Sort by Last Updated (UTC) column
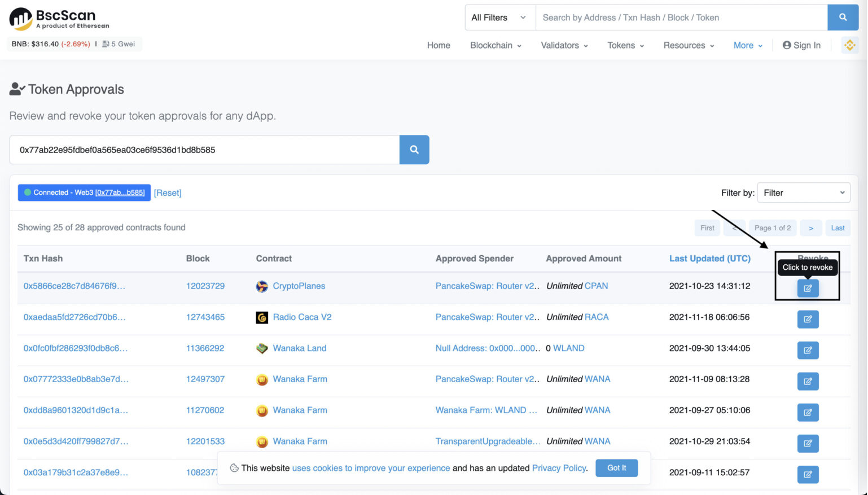 pyautogui.click(x=709, y=259)
